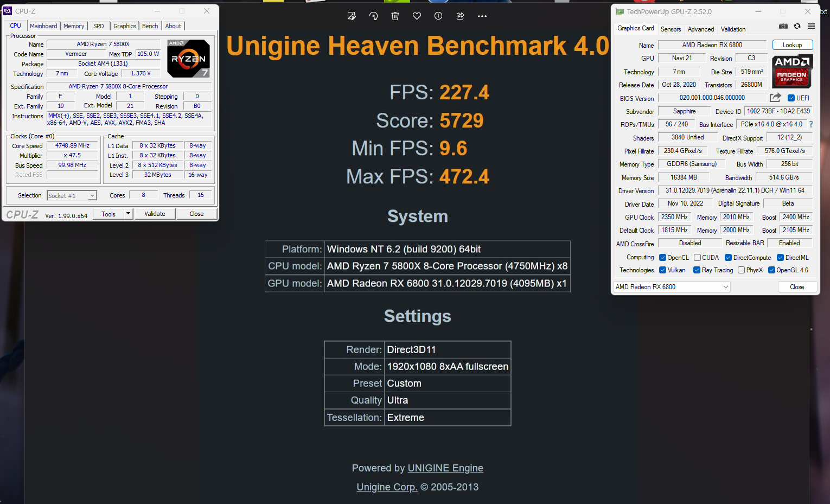Click the Close button in CPU-Z
Viewport: 830px width, 504px height.
click(196, 214)
